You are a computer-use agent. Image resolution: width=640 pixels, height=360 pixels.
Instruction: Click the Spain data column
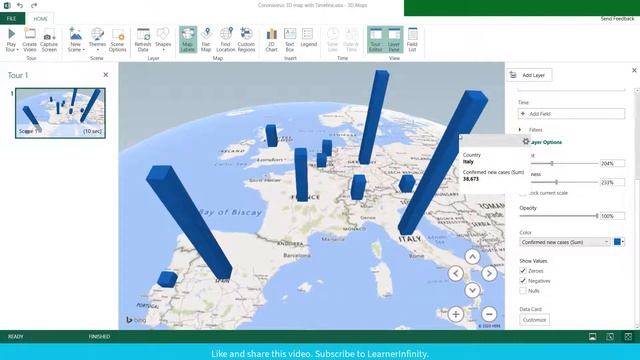(x=189, y=222)
